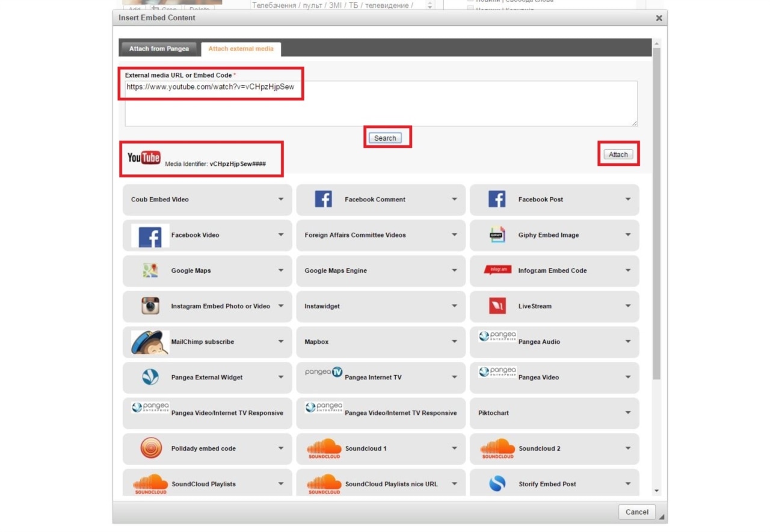
Task: Expand the Instawidget dropdown arrow
Action: click(454, 306)
